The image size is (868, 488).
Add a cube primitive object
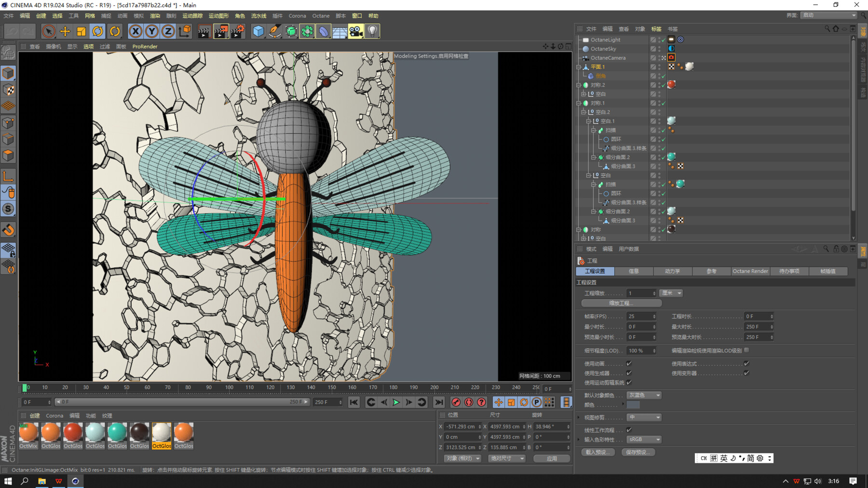pos(258,31)
